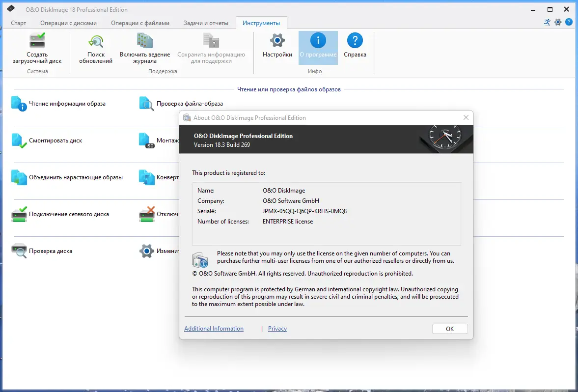Switch to the Старт tab

(19, 23)
